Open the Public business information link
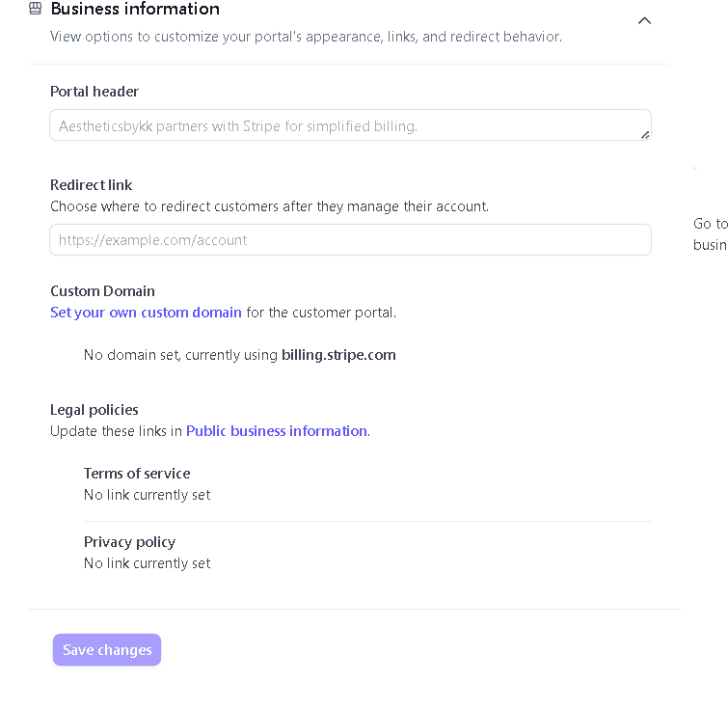728x710 pixels. click(277, 431)
